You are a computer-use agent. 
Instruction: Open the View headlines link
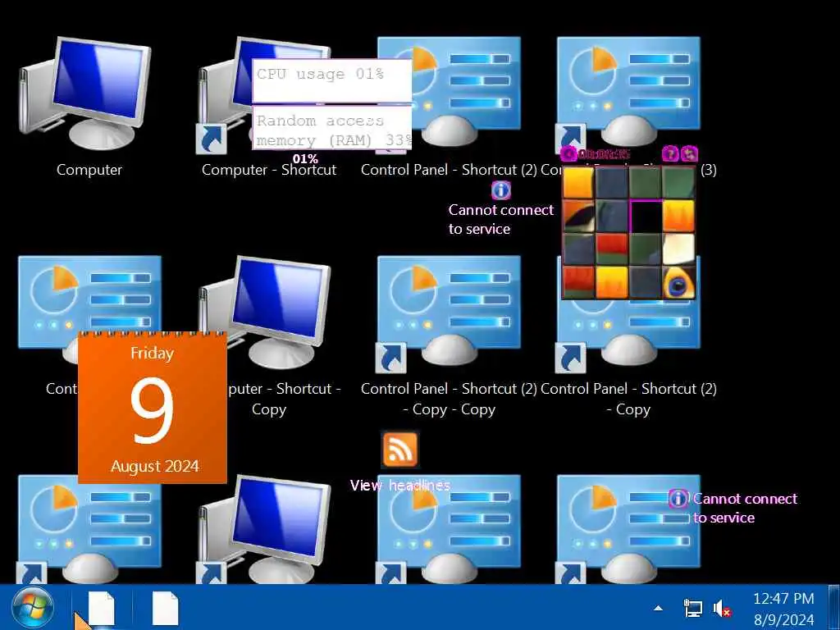pyautogui.click(x=399, y=486)
